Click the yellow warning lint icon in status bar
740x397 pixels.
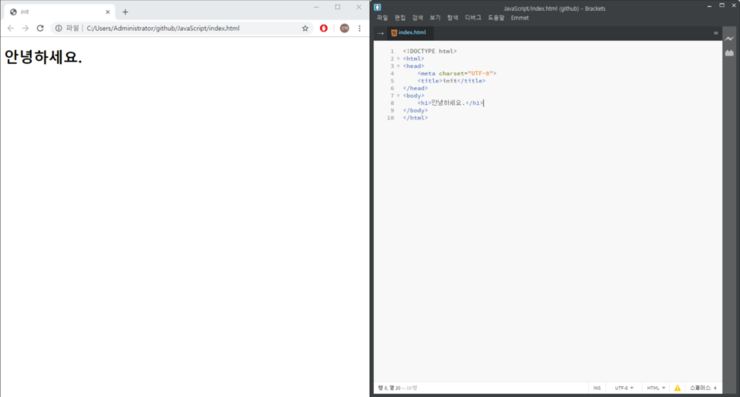click(x=677, y=388)
